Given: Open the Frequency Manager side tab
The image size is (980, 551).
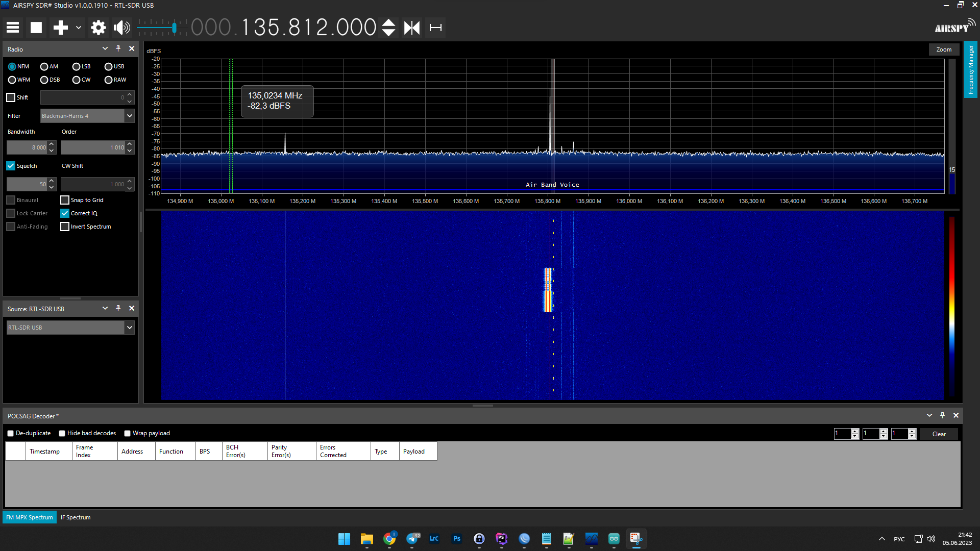Looking at the screenshot, I should (971, 69).
